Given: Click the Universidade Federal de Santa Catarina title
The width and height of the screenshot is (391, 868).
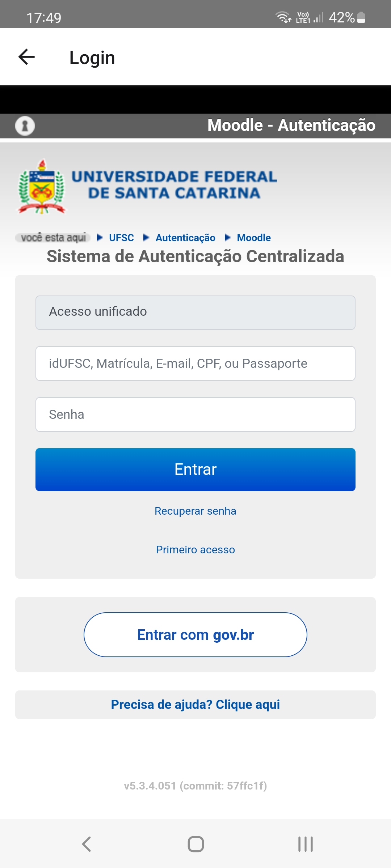Looking at the screenshot, I should click(x=174, y=185).
